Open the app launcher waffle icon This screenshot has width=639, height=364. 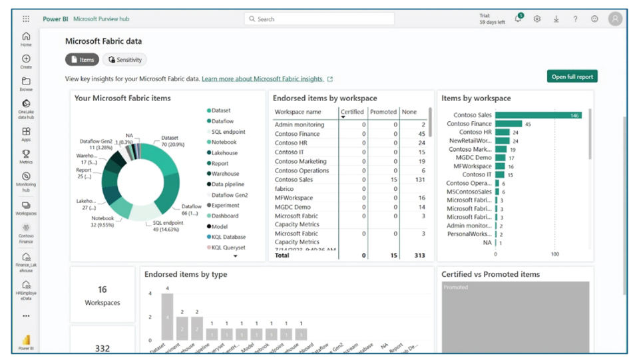pyautogui.click(x=26, y=19)
